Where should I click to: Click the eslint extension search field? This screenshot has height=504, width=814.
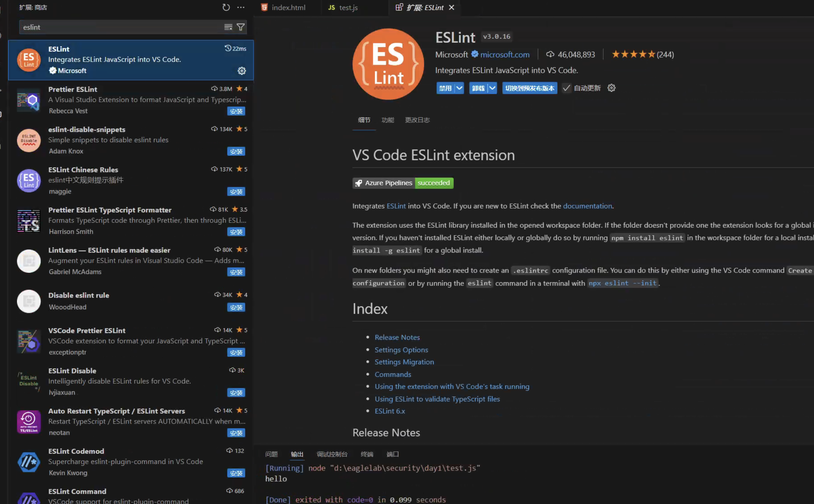click(x=121, y=27)
